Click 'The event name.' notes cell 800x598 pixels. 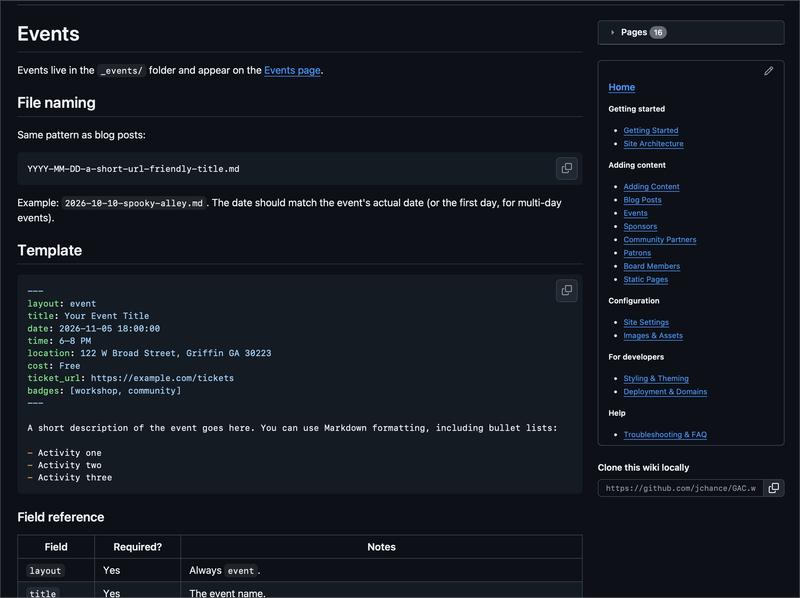[381, 591]
